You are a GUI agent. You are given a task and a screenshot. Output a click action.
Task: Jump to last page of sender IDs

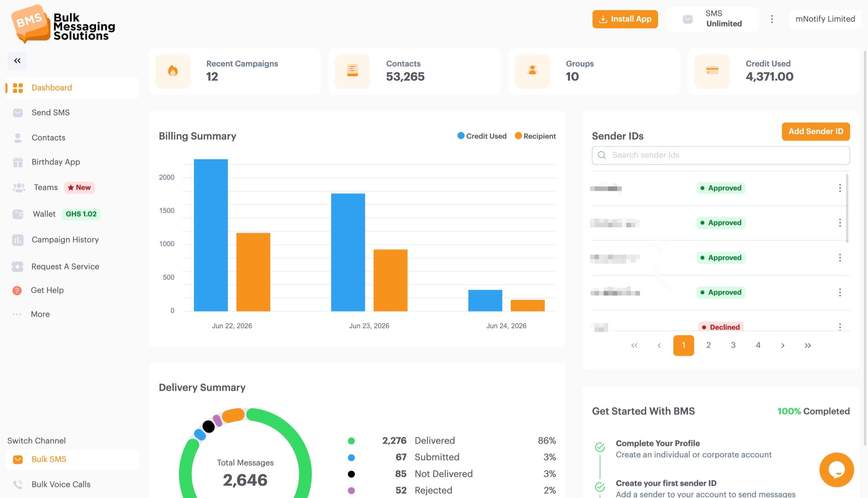click(808, 345)
